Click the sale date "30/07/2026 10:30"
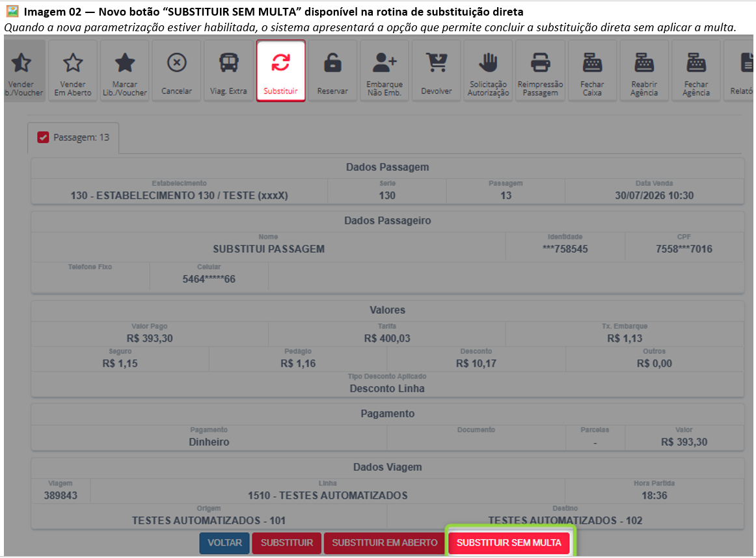The image size is (756, 558). point(655,196)
